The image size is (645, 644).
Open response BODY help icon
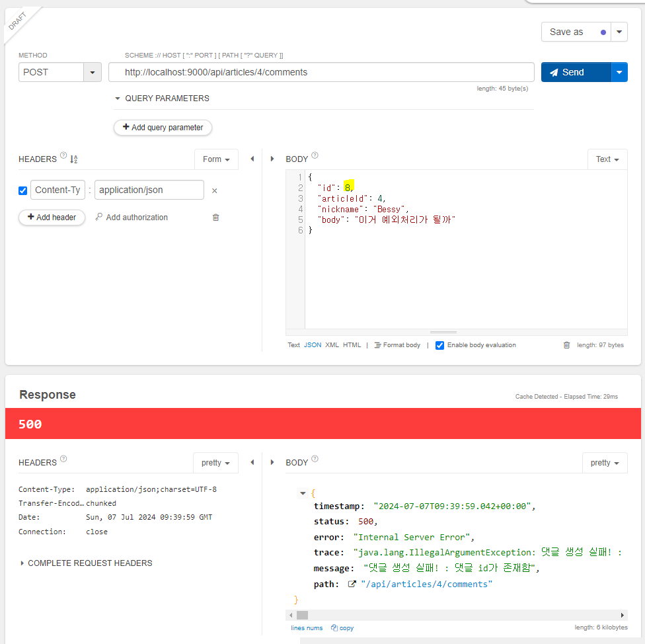click(315, 459)
